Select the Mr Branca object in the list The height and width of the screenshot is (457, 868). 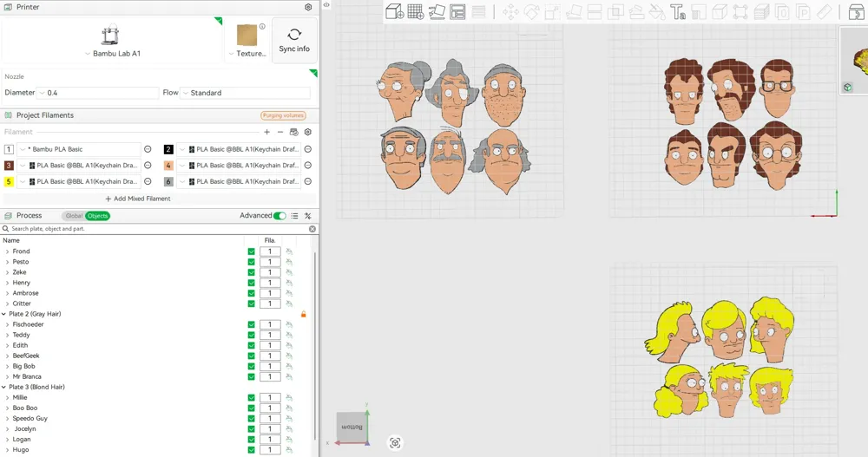pyautogui.click(x=27, y=376)
